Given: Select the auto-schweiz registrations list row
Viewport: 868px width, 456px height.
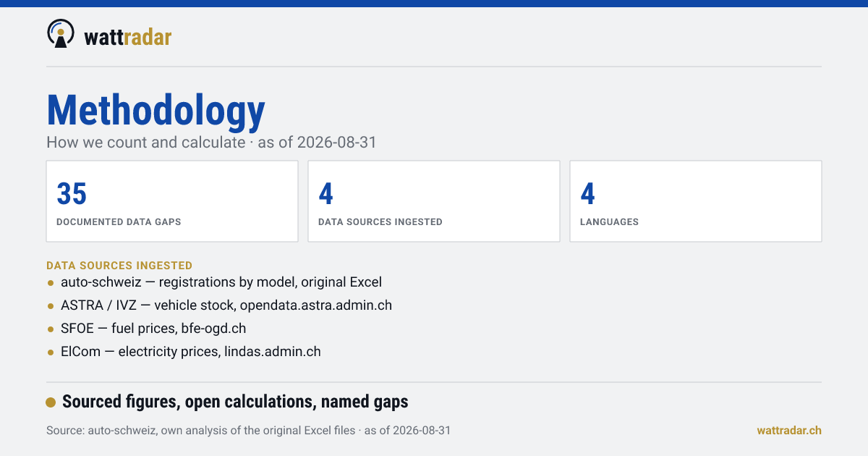Looking at the screenshot, I should pos(215,282).
